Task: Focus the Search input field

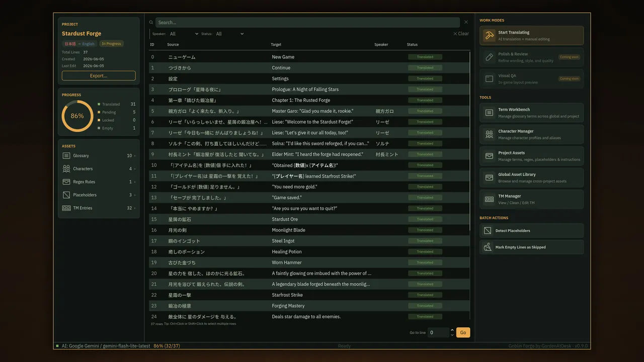Action: click(307, 22)
